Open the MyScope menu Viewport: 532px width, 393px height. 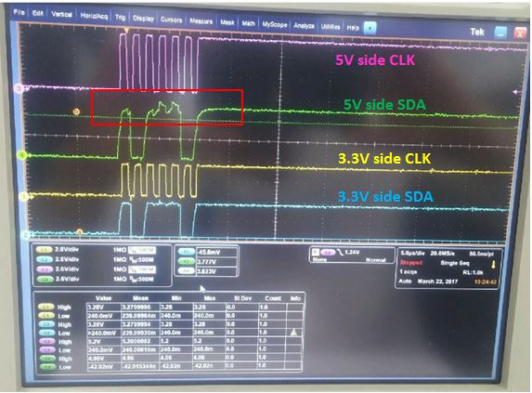(274, 24)
